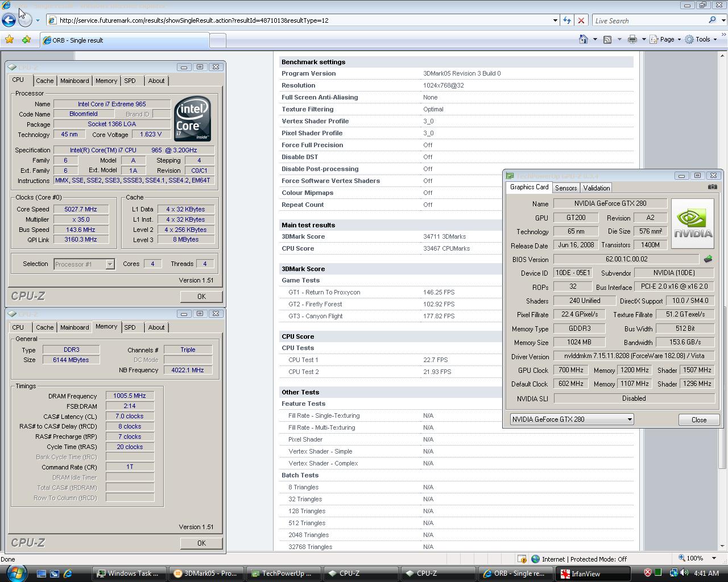Click the green tray icon beside the security alert

click(x=659, y=573)
